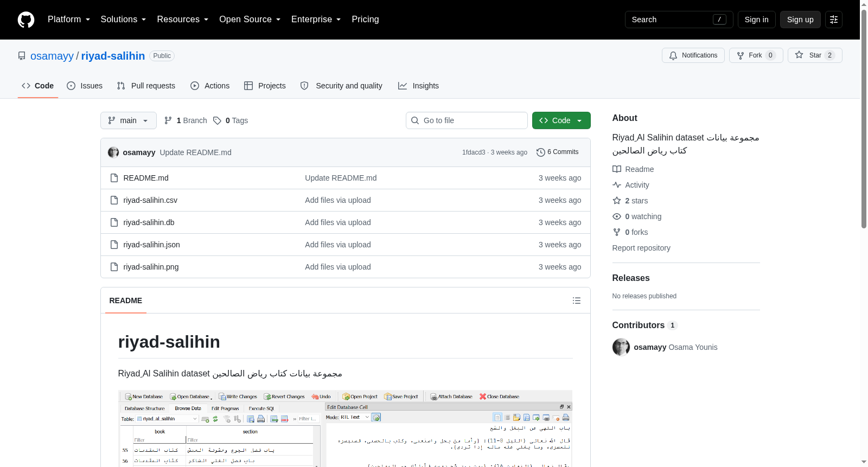Click the GitHub logo icon

(x=26, y=20)
